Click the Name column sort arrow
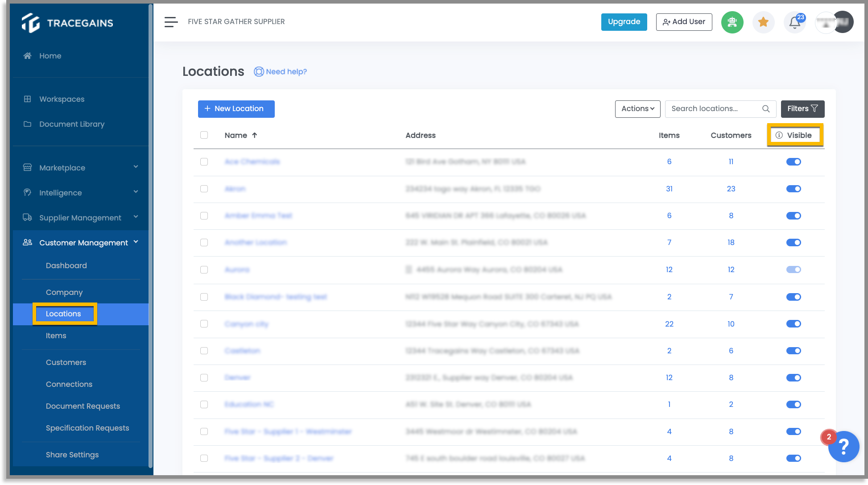 [255, 135]
